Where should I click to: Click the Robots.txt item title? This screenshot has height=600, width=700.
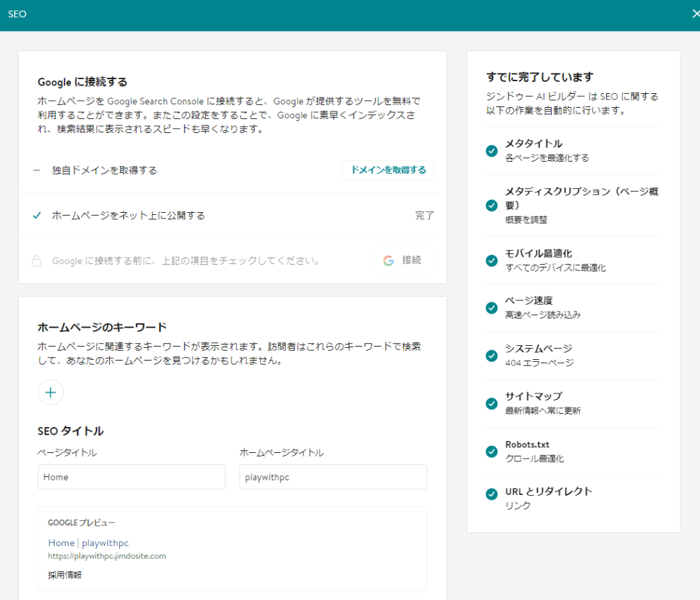527,445
